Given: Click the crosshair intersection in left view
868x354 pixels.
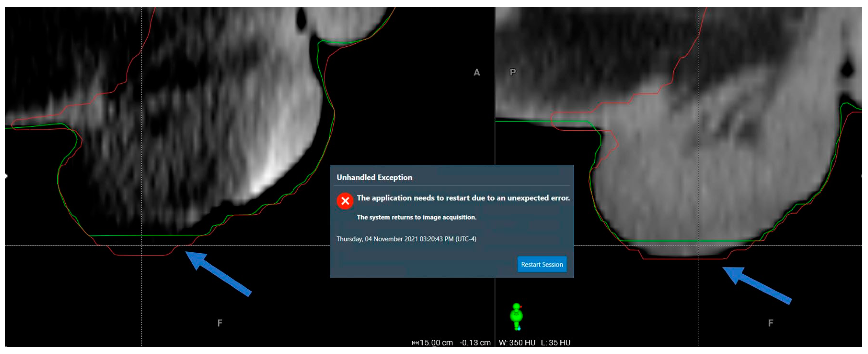Looking at the screenshot, I should [141, 245].
